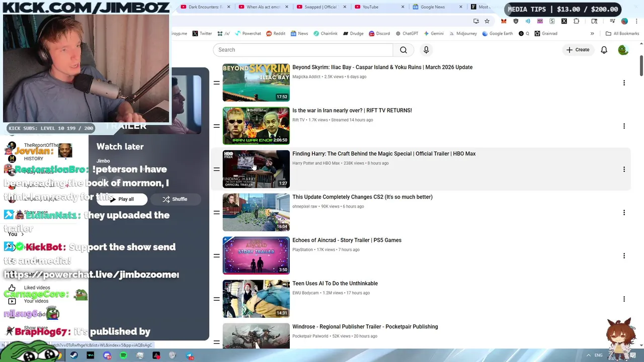Close the Dark Encounters tab
The height and width of the screenshot is (362, 644).
229,7
